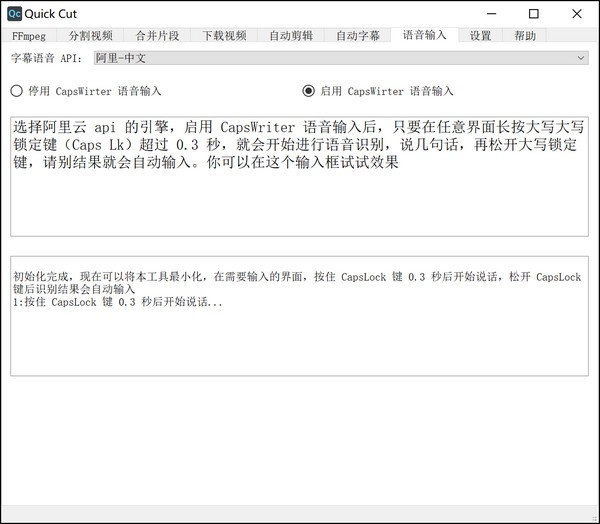Open the 合并片段 tab
600x524 pixels.
158,35
